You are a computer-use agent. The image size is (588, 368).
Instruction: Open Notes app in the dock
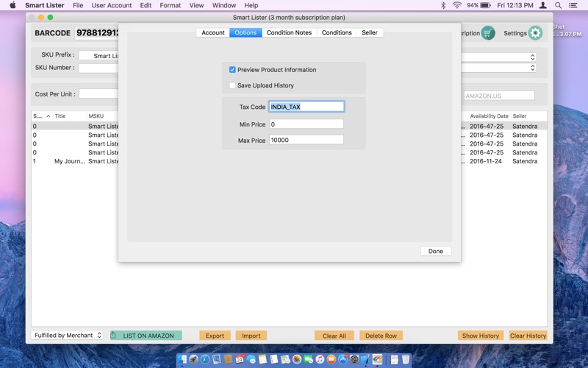point(262,359)
